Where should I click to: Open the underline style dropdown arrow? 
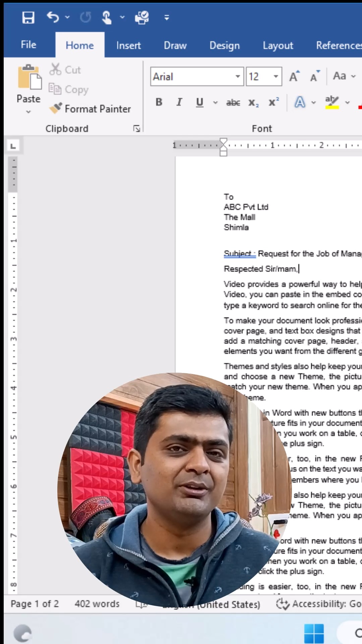(x=215, y=102)
